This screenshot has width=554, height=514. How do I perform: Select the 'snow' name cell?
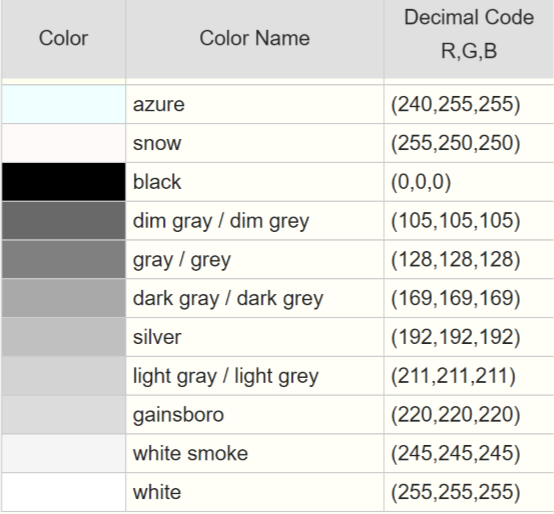(x=255, y=143)
